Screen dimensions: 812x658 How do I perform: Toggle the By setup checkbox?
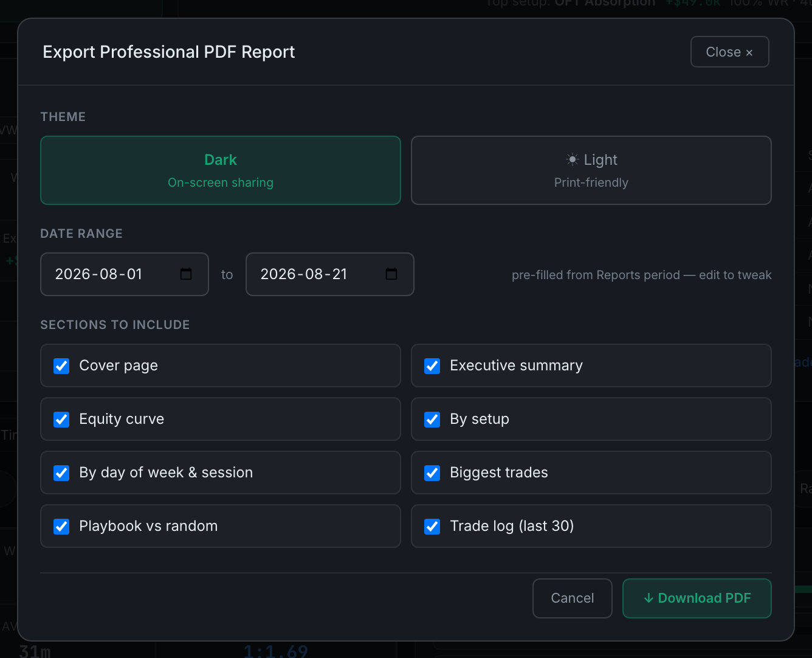coord(432,419)
